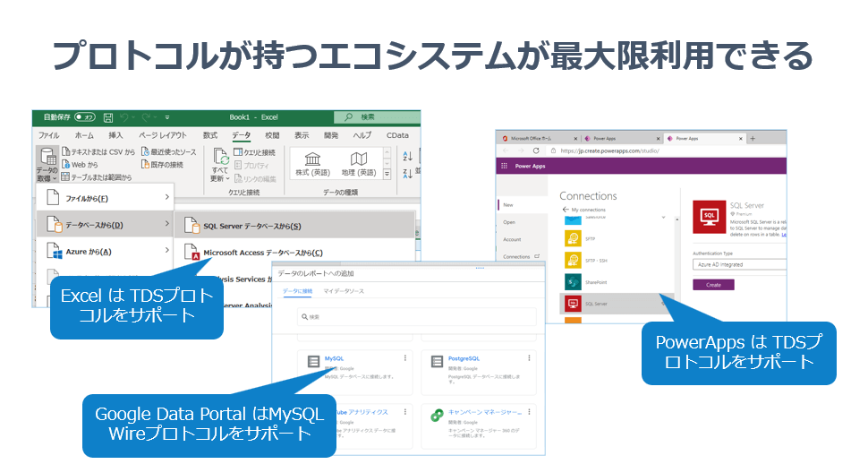Image resolution: width=868 pixels, height=464 pixels.
Task: Click the Undo arrow in Excel title bar
Action: (x=124, y=117)
